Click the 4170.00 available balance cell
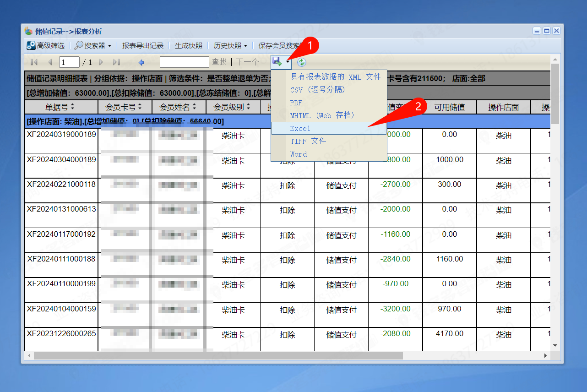Viewport: 587px width, 392px height. pyautogui.click(x=450, y=334)
